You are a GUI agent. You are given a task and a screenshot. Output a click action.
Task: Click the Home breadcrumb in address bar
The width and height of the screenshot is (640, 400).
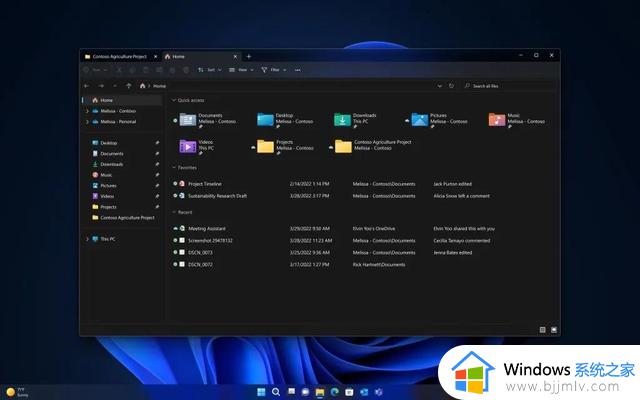pyautogui.click(x=159, y=86)
